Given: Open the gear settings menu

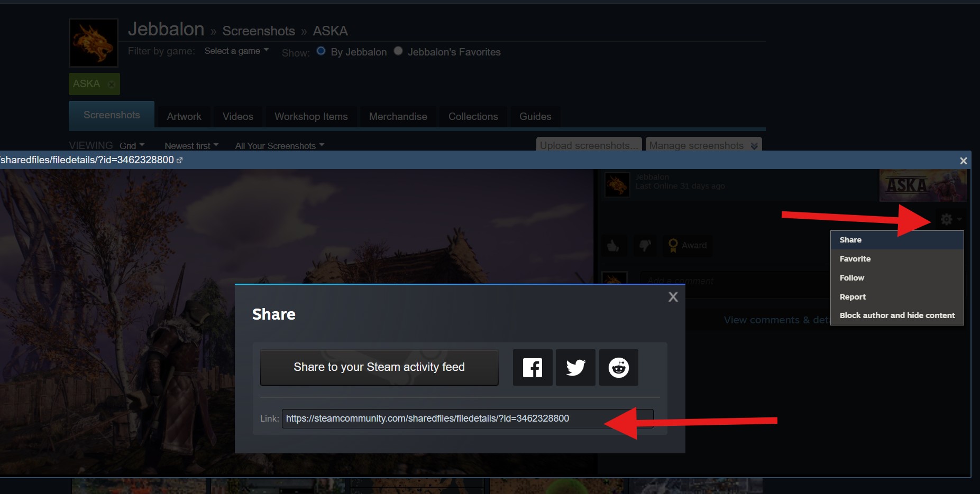Looking at the screenshot, I should coord(950,219).
